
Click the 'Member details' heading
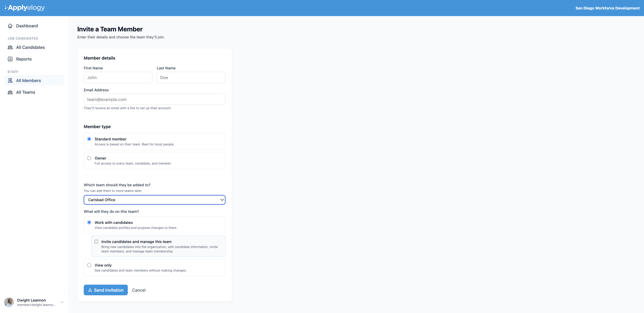tap(99, 58)
